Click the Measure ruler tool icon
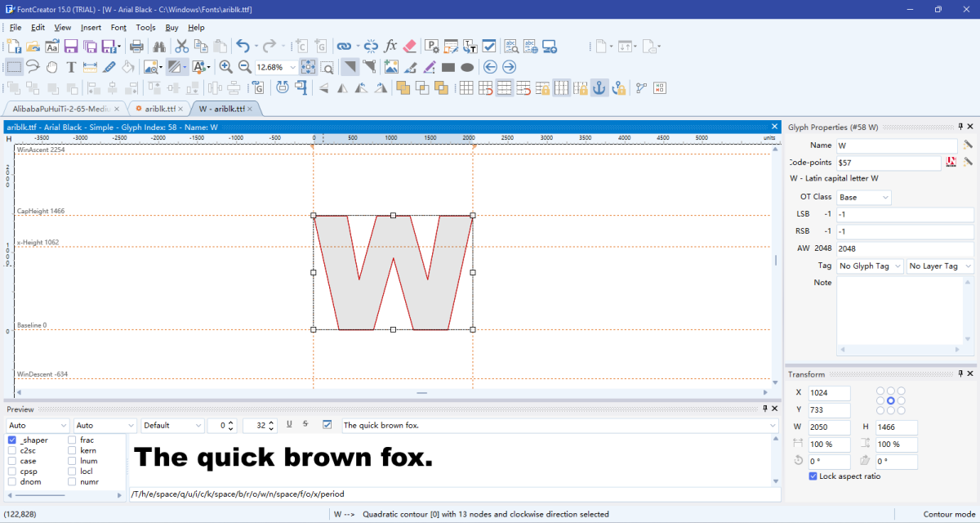The height and width of the screenshot is (523, 980). pos(90,67)
